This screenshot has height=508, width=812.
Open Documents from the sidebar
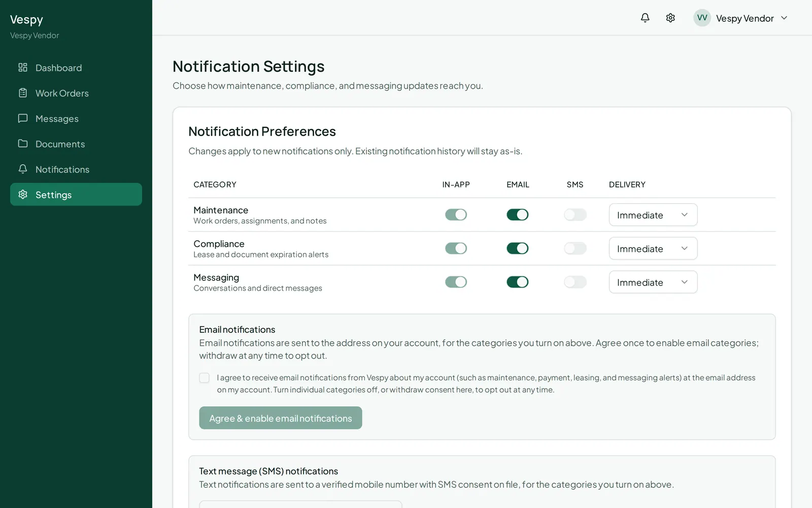tap(76, 144)
